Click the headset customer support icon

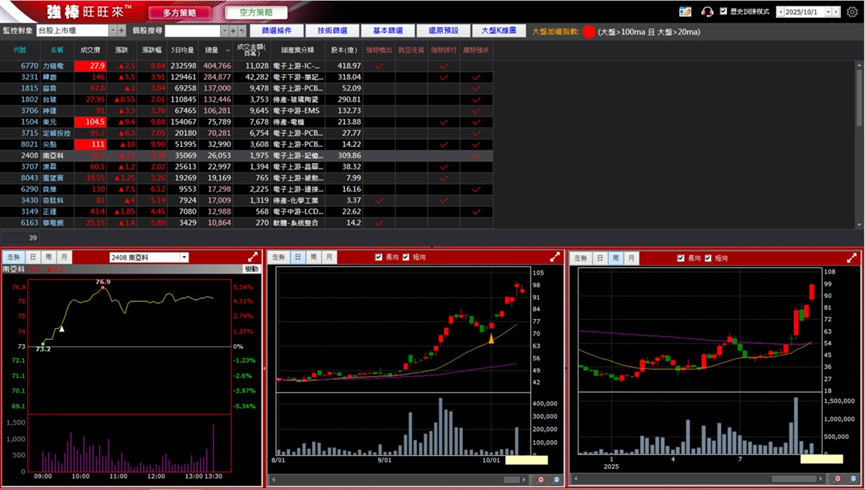(x=708, y=12)
